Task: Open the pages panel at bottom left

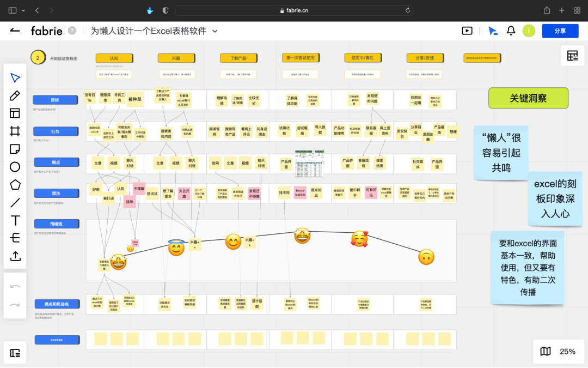Action: (x=15, y=353)
